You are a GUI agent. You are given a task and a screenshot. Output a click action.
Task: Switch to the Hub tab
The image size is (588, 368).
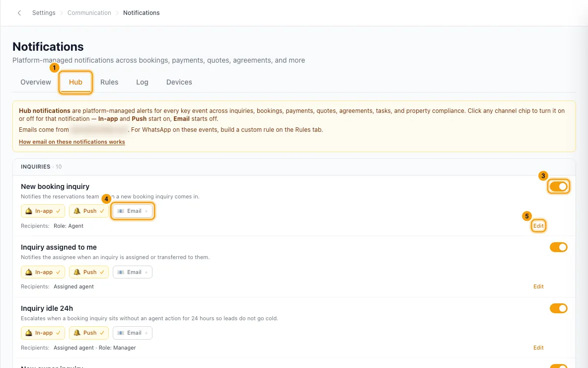tap(75, 82)
